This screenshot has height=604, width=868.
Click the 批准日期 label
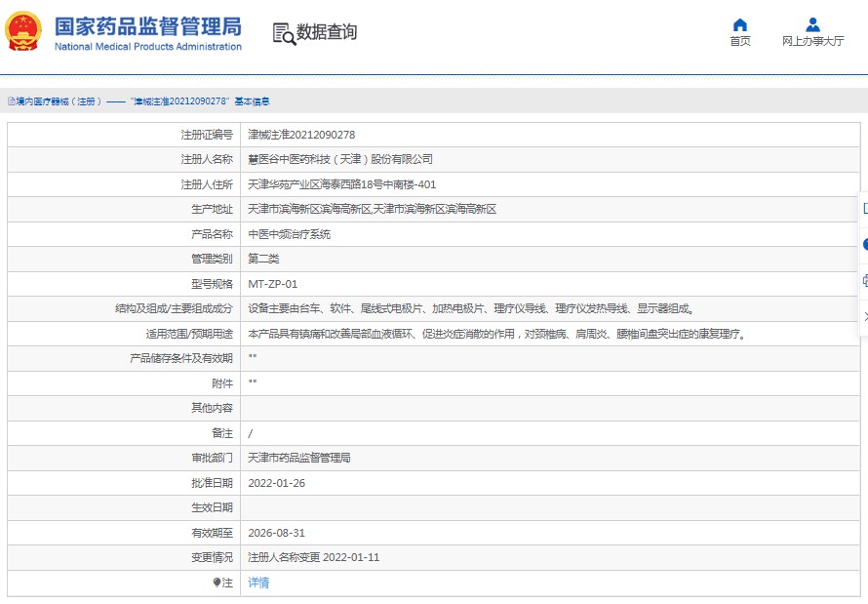(212, 483)
